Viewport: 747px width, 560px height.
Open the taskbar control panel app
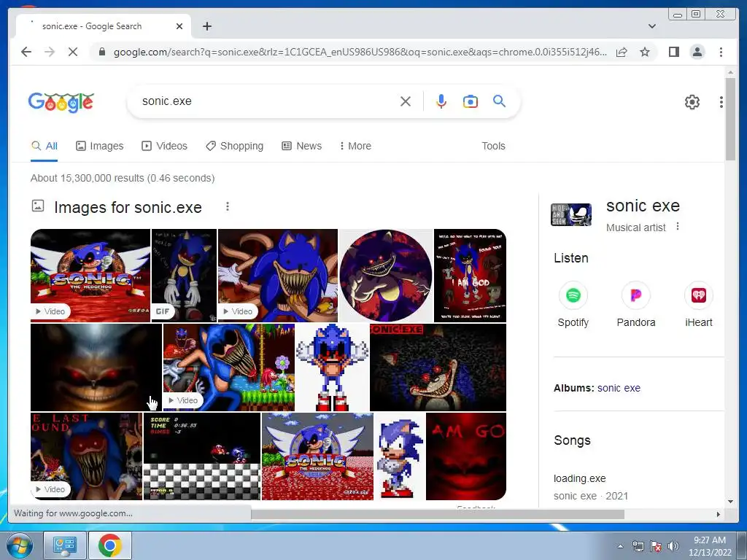click(65, 545)
